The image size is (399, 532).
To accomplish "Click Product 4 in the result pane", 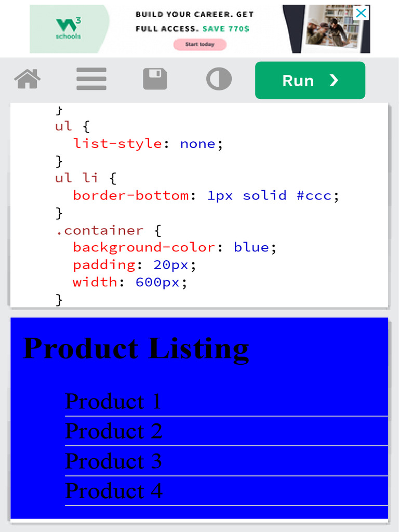I will click(113, 491).
